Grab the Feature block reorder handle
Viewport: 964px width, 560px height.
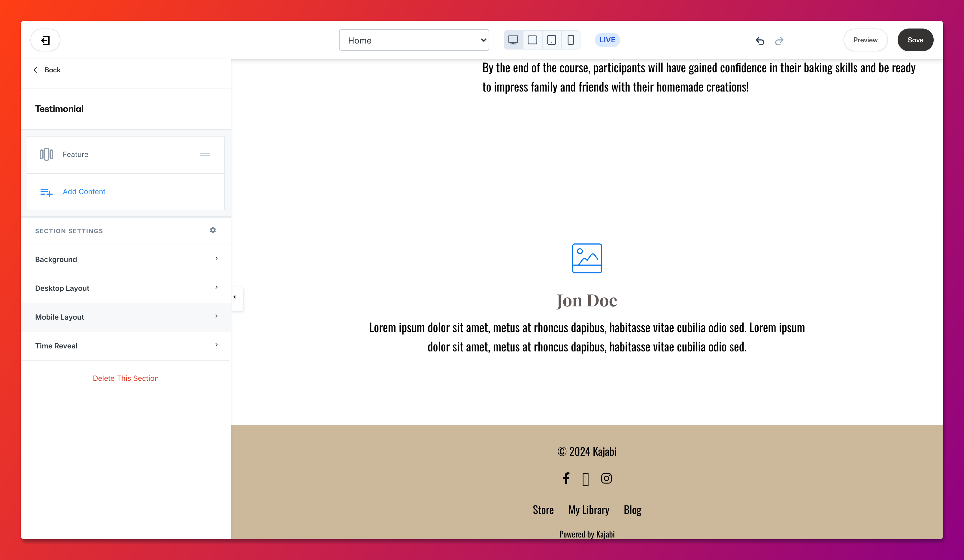(205, 155)
